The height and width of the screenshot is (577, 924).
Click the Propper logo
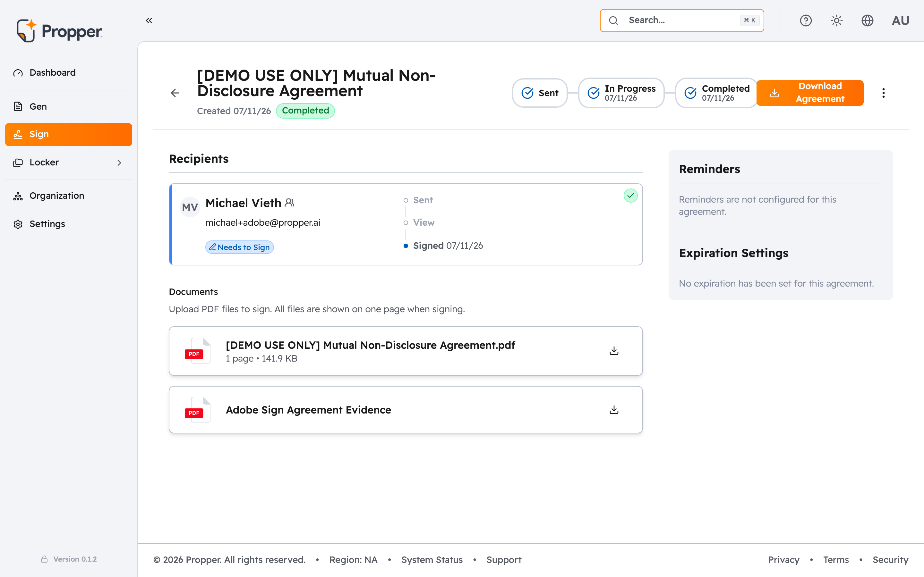pyautogui.click(x=59, y=31)
